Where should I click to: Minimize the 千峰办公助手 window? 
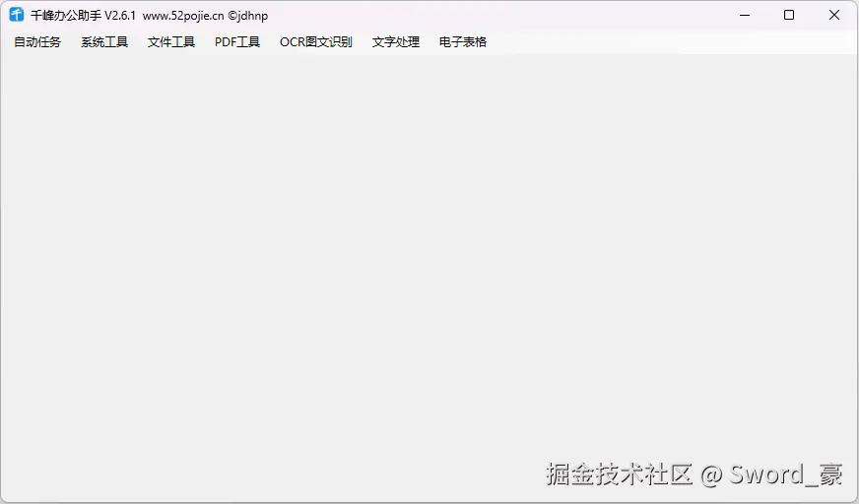pos(745,15)
